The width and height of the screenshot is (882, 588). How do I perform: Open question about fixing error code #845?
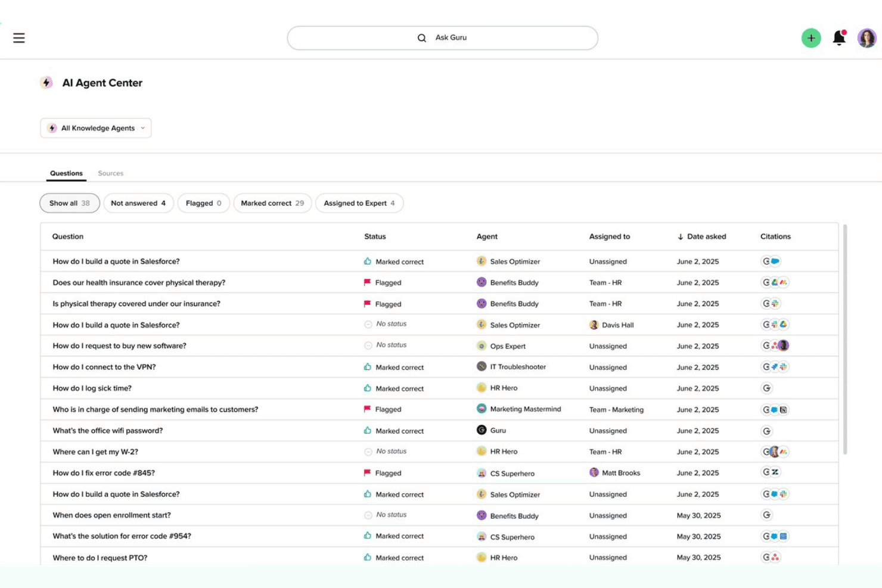pyautogui.click(x=104, y=473)
